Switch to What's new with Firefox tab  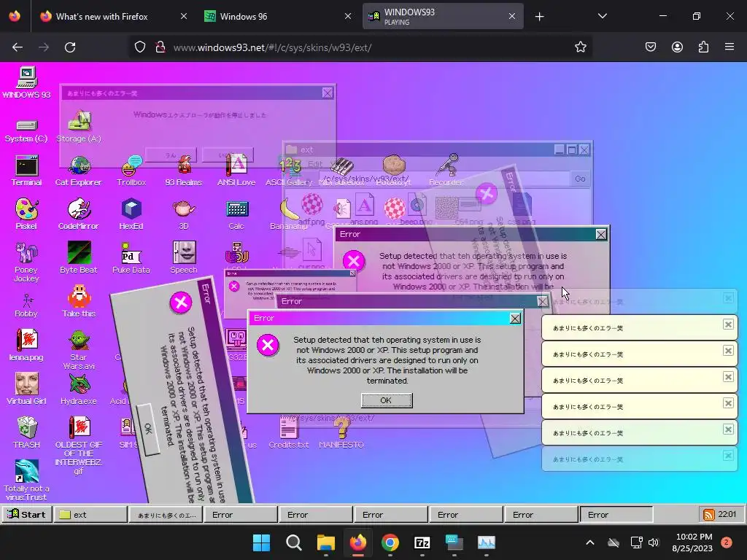(113, 16)
